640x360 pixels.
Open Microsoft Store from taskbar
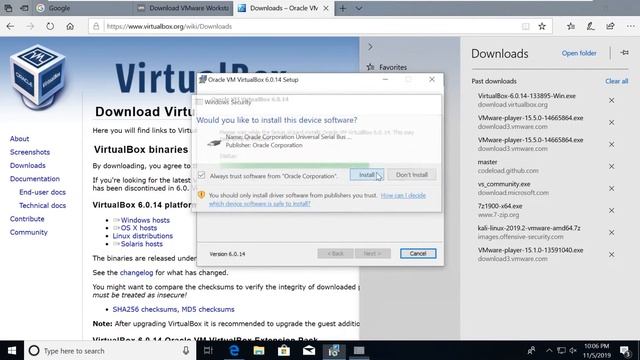click(x=284, y=351)
